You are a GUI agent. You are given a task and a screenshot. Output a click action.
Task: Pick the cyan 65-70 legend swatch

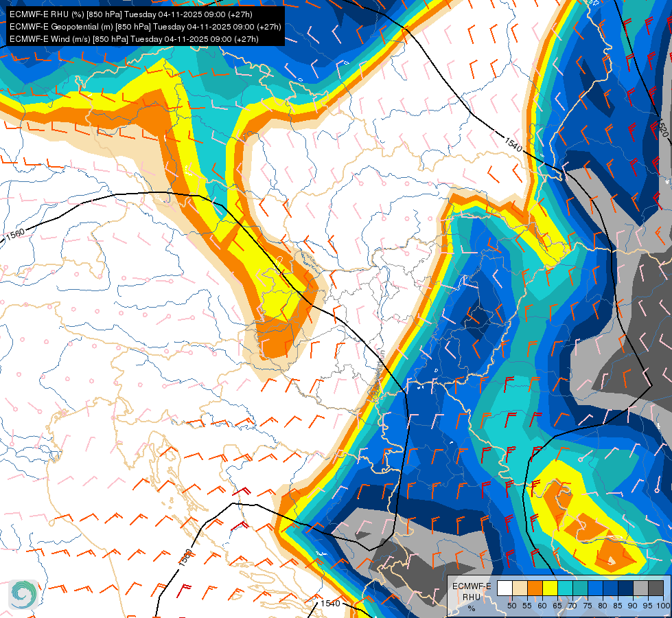coord(566,588)
